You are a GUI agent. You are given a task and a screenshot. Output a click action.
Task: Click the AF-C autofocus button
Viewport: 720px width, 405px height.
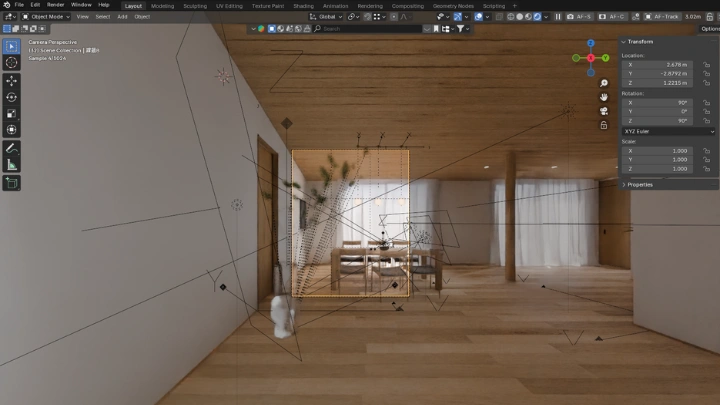(612, 17)
